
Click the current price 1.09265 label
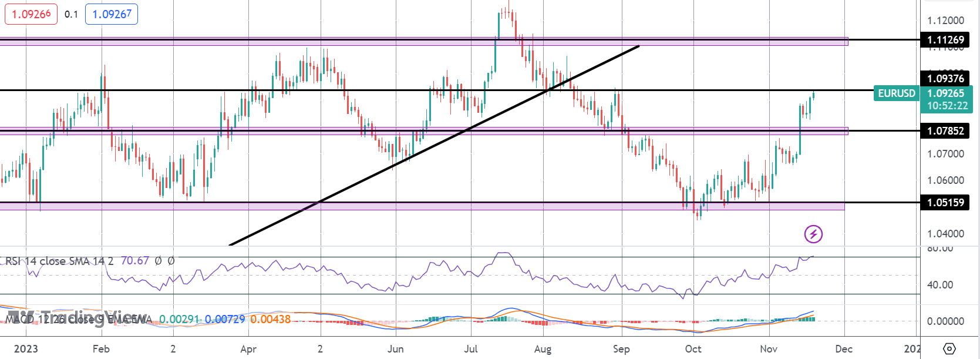tap(945, 93)
